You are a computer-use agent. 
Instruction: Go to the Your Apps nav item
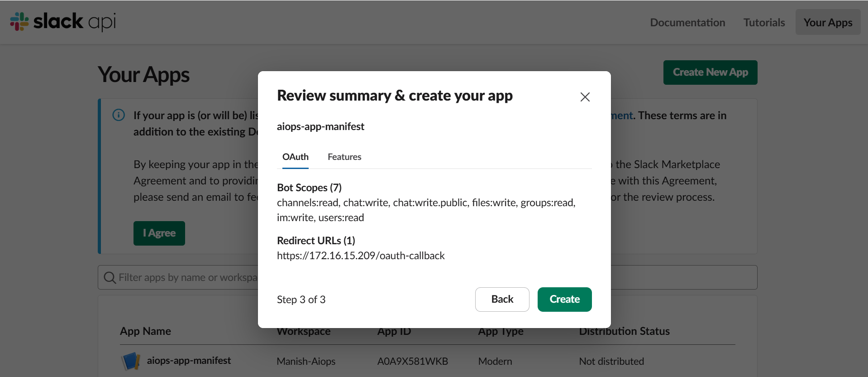pos(828,22)
